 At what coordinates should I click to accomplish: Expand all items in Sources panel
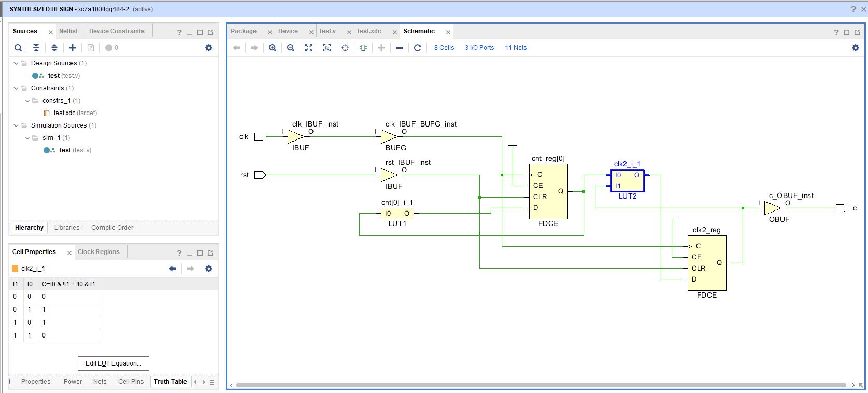(54, 48)
